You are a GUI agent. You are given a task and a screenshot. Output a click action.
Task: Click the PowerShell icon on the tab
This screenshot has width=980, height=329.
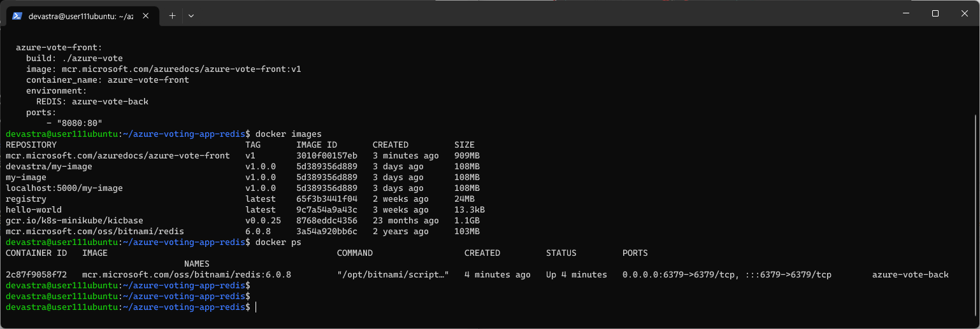click(x=18, y=16)
